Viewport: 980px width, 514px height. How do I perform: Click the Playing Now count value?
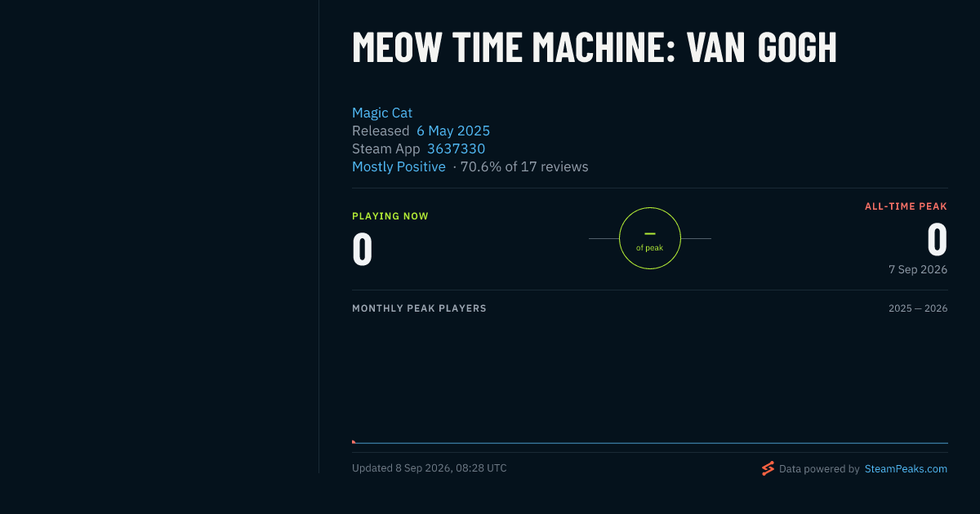[362, 250]
